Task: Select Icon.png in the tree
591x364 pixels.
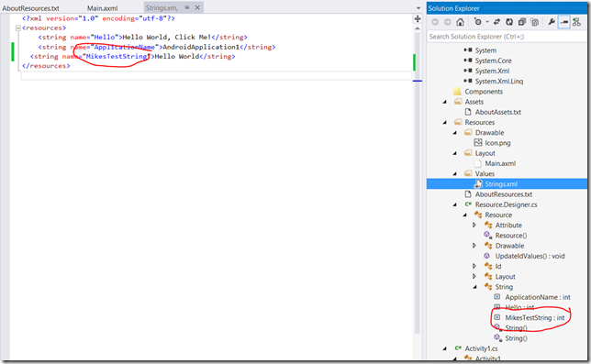Action: pos(497,143)
